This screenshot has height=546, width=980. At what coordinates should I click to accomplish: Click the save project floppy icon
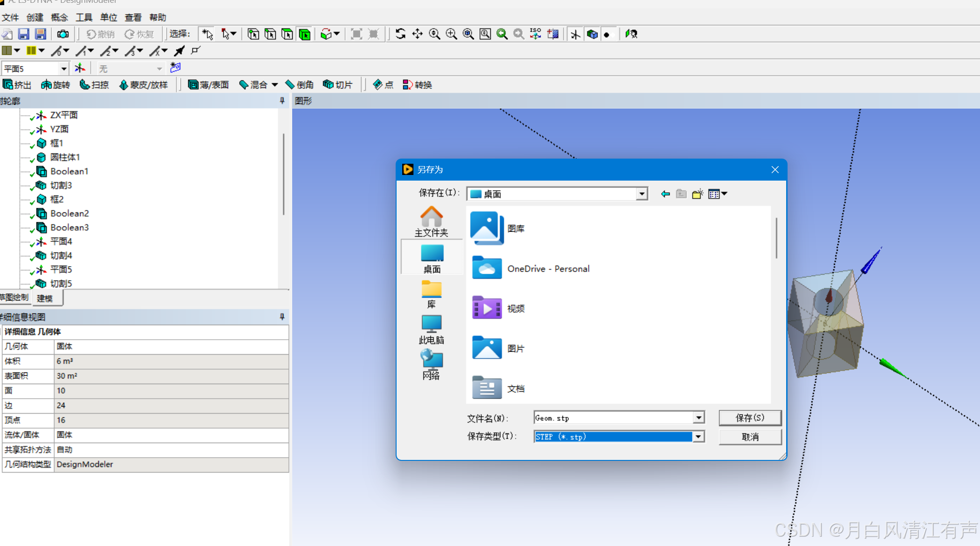point(23,34)
